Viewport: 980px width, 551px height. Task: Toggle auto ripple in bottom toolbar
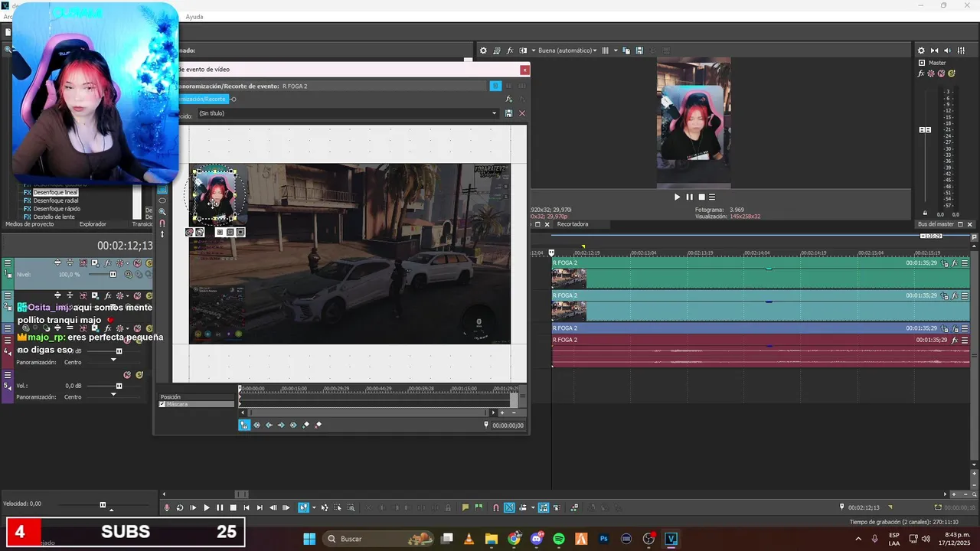523,507
